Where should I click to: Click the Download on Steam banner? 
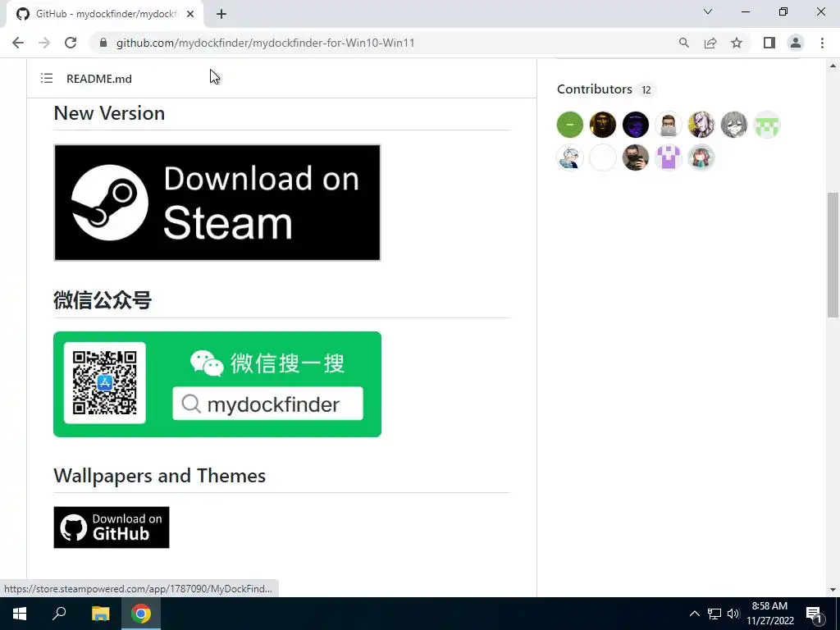pyautogui.click(x=217, y=203)
